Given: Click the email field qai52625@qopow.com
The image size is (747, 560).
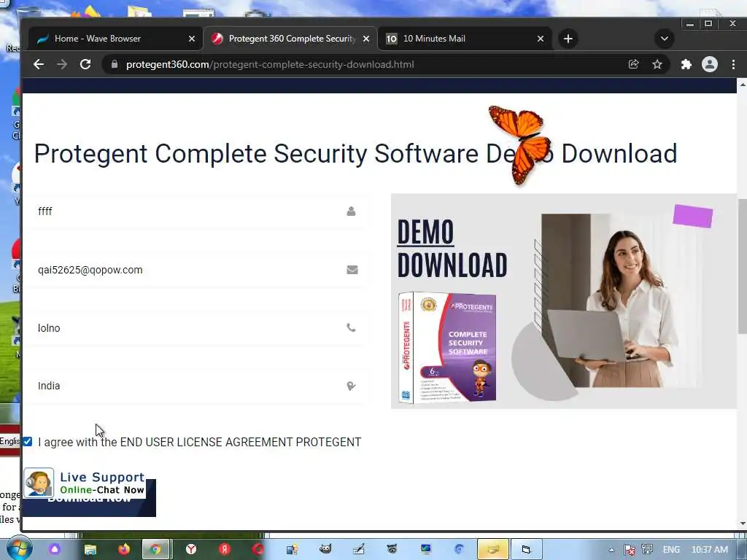Looking at the screenshot, I should click(x=196, y=270).
